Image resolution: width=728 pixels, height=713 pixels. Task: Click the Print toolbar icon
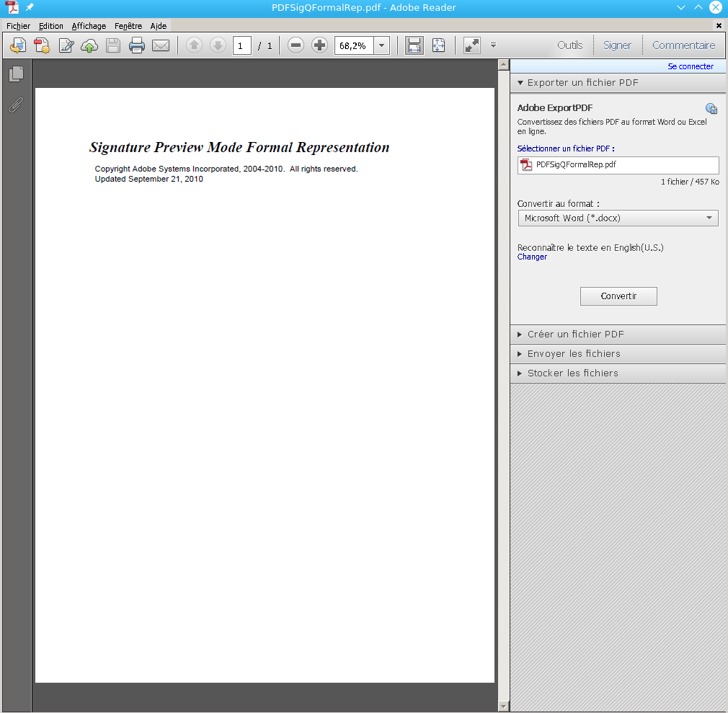pos(136,45)
